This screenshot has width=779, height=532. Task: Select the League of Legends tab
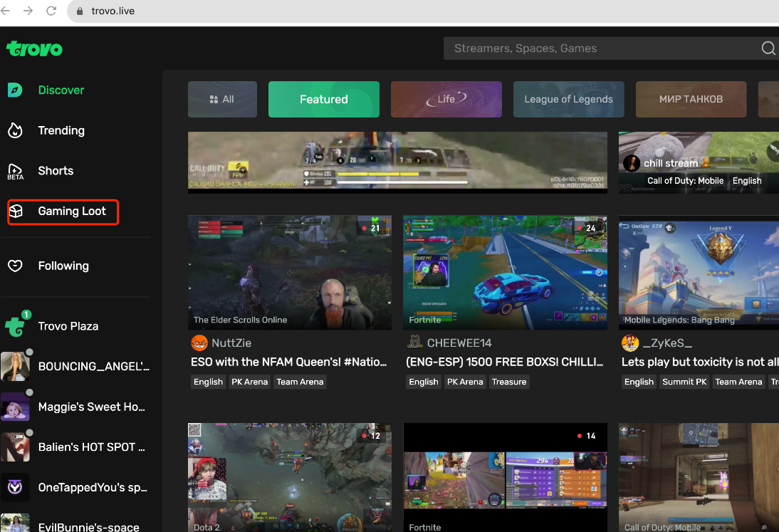tap(568, 100)
